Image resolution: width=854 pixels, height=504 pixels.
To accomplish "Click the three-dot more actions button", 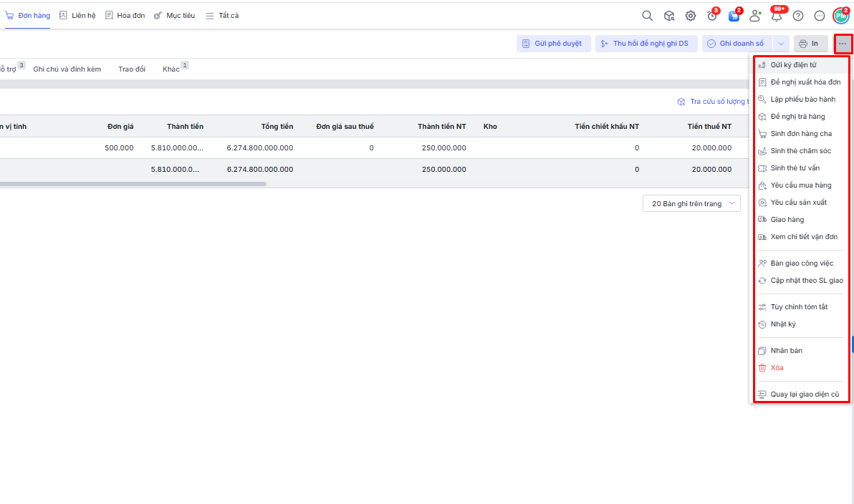I will tap(843, 44).
